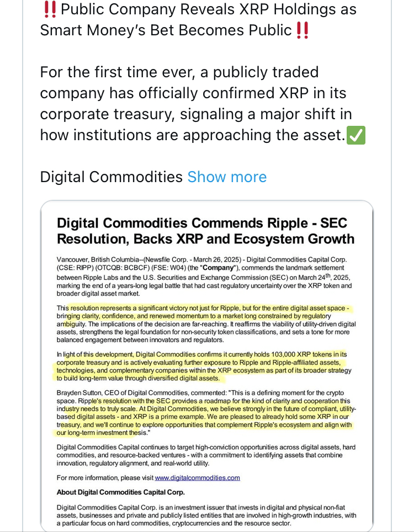This screenshot has height=532, width=414.
Task: Click the 'high-conviction opportunities' paragraph
Action: pos(206,455)
